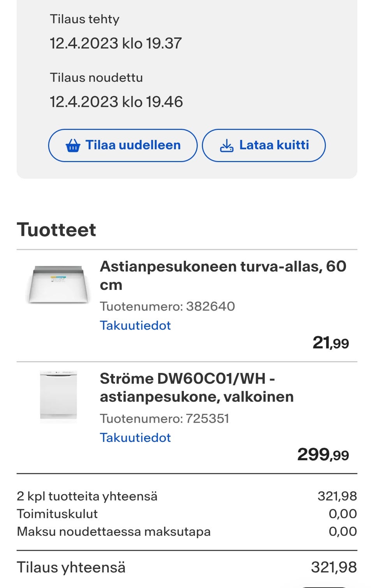
Task: Select product number 725351 text
Action: pyautogui.click(x=164, y=418)
